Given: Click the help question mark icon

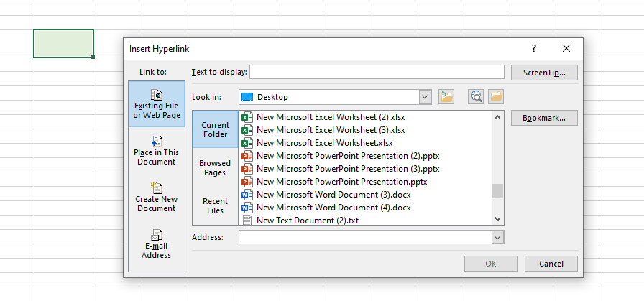Looking at the screenshot, I should (534, 48).
